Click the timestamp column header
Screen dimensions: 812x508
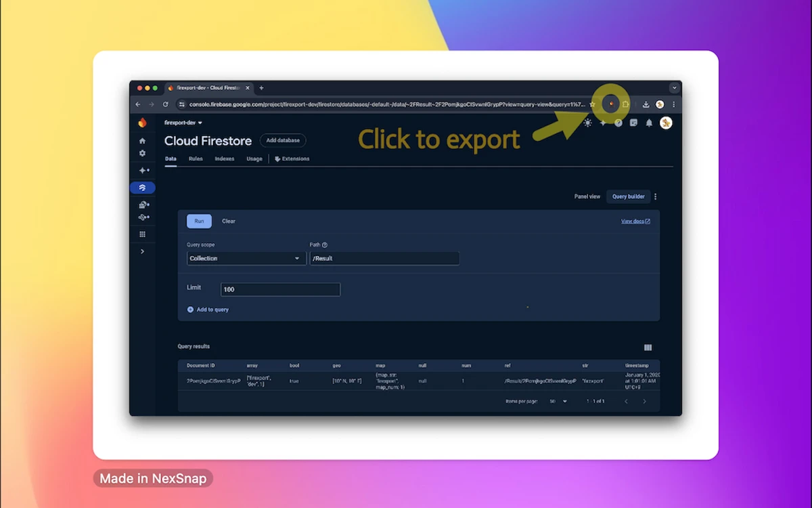pos(638,366)
